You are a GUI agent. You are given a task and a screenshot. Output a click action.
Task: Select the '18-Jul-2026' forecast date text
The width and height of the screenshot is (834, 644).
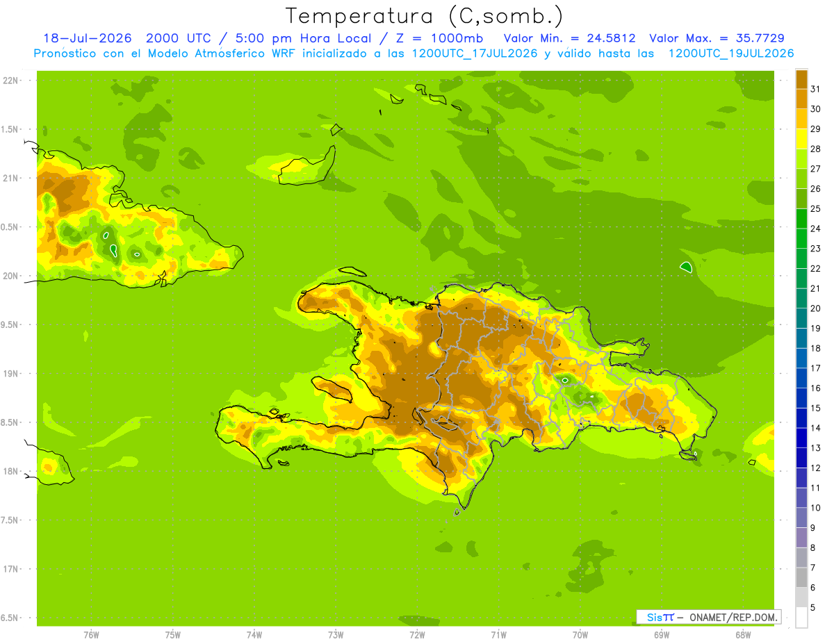pyautogui.click(x=88, y=38)
